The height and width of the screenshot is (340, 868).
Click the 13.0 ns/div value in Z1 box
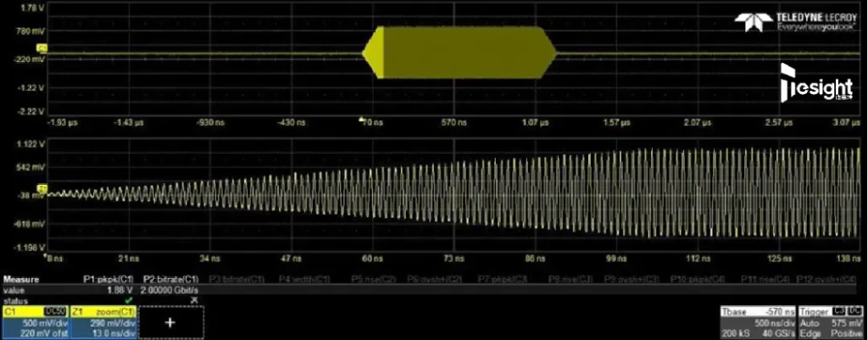(x=115, y=332)
